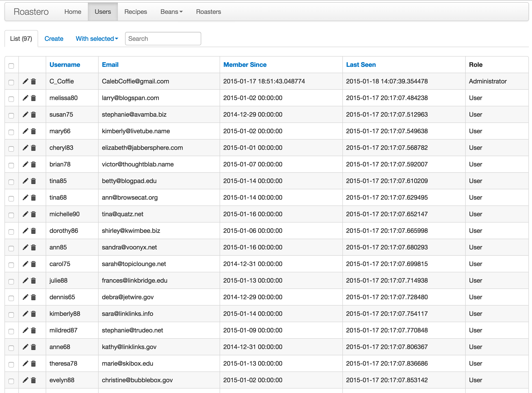Sort the table by the Last Seen column
The width and height of the screenshot is (532, 393).
pyautogui.click(x=361, y=65)
